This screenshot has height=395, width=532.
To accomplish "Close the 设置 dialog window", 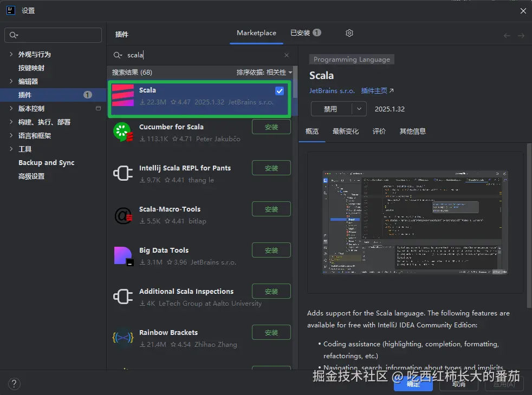I will (523, 11).
